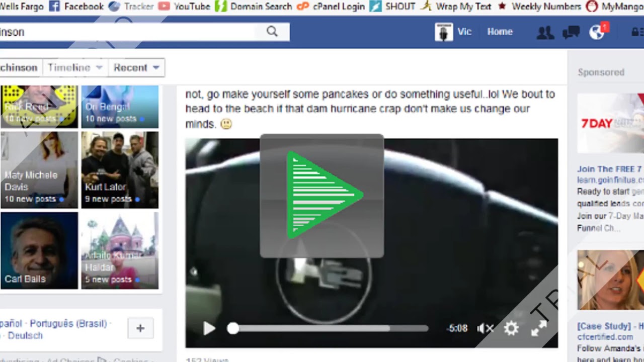Open Rick Reed friend tile
This screenshot has width=644, height=362.
click(39, 107)
